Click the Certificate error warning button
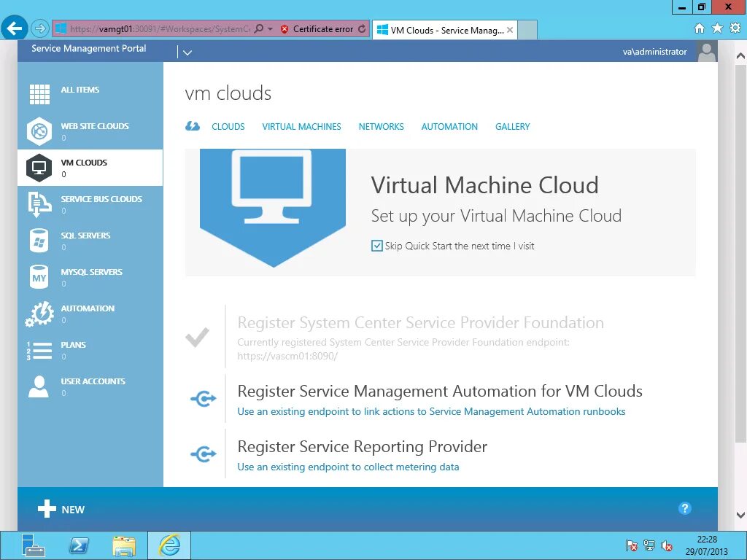Image resolution: width=747 pixels, height=560 pixels. click(317, 29)
